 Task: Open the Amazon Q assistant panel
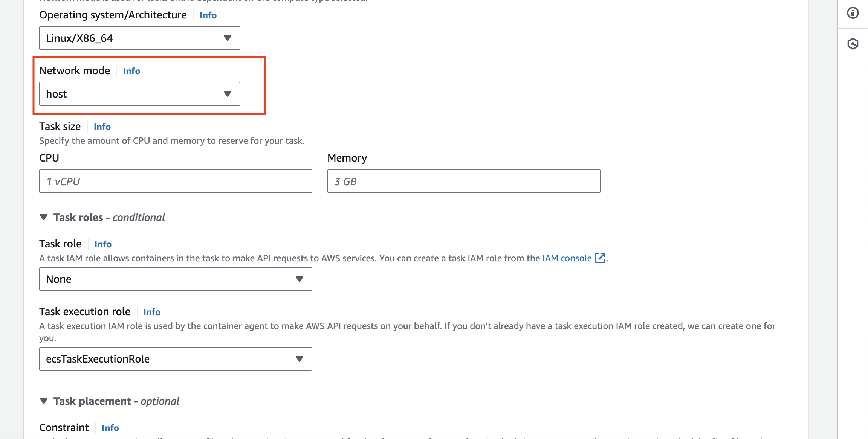point(853,44)
